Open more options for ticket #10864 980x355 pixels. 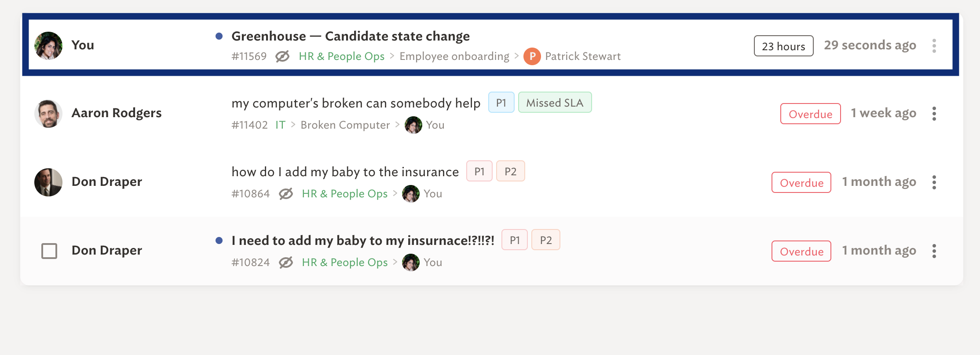934,182
